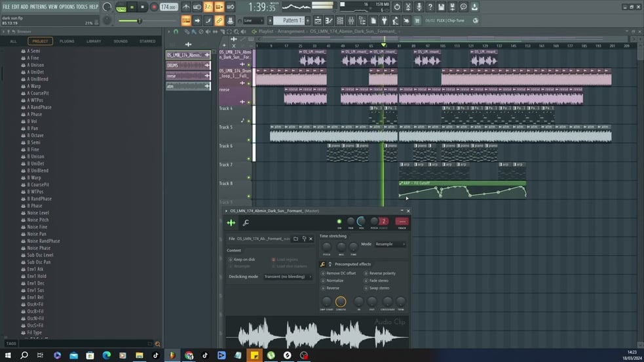
Task: Enable the Normalize option
Action: 323,280
